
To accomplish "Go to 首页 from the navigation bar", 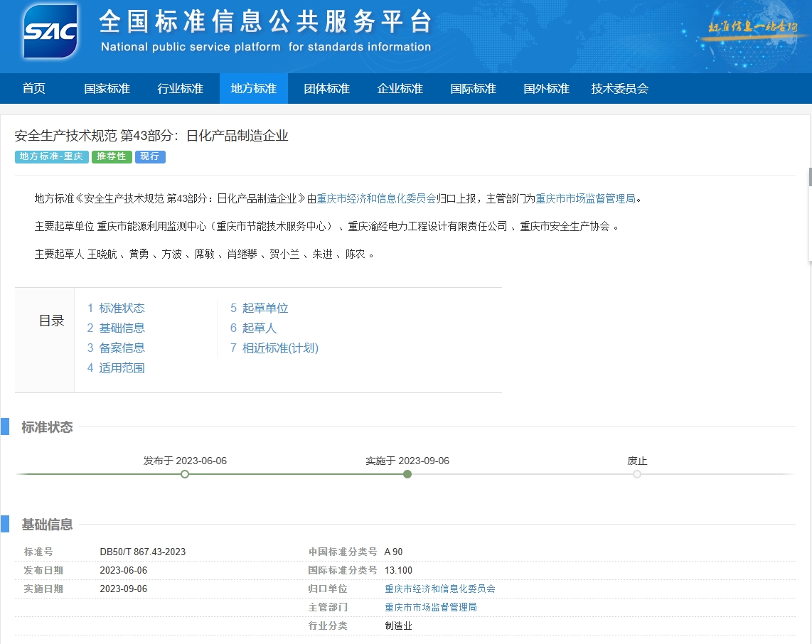I will (x=33, y=88).
